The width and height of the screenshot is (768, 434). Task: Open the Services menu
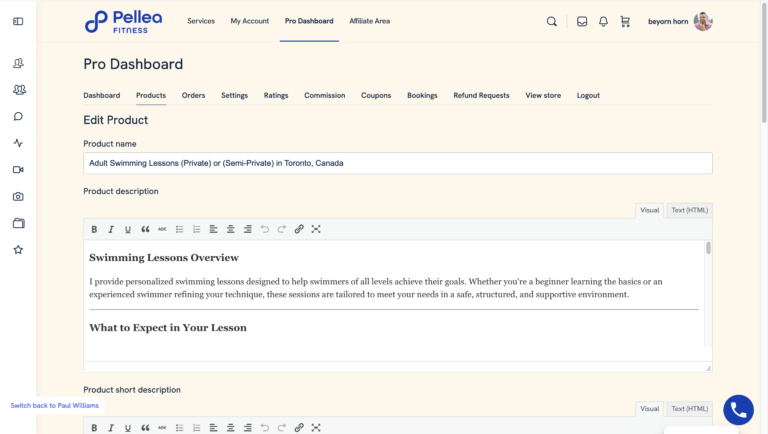point(201,21)
